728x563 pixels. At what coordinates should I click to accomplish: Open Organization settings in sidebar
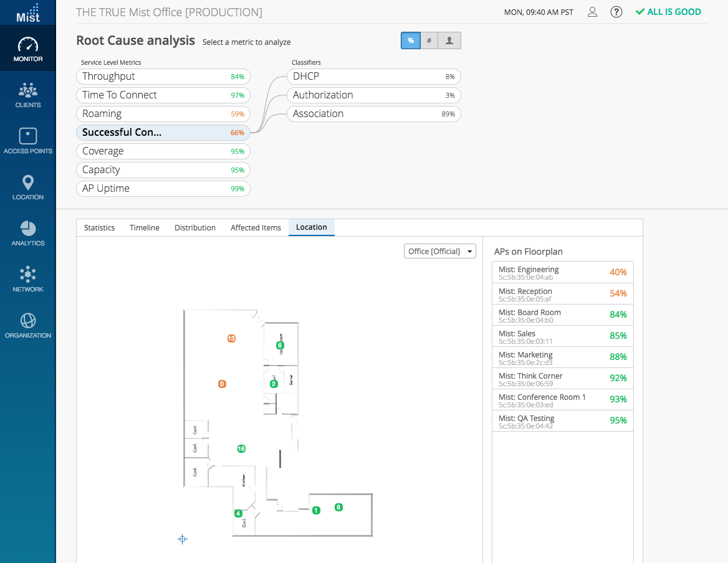tap(28, 326)
